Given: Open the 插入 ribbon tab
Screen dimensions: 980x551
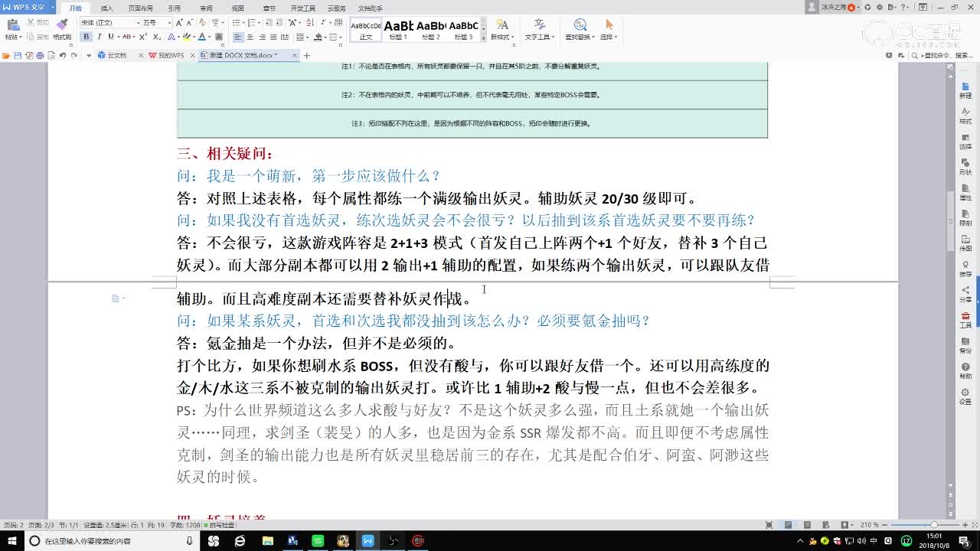Looking at the screenshot, I should [x=106, y=8].
